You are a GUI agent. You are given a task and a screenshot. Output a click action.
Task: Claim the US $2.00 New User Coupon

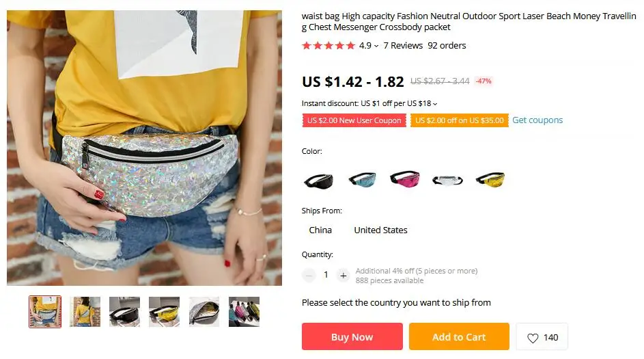[x=354, y=120]
